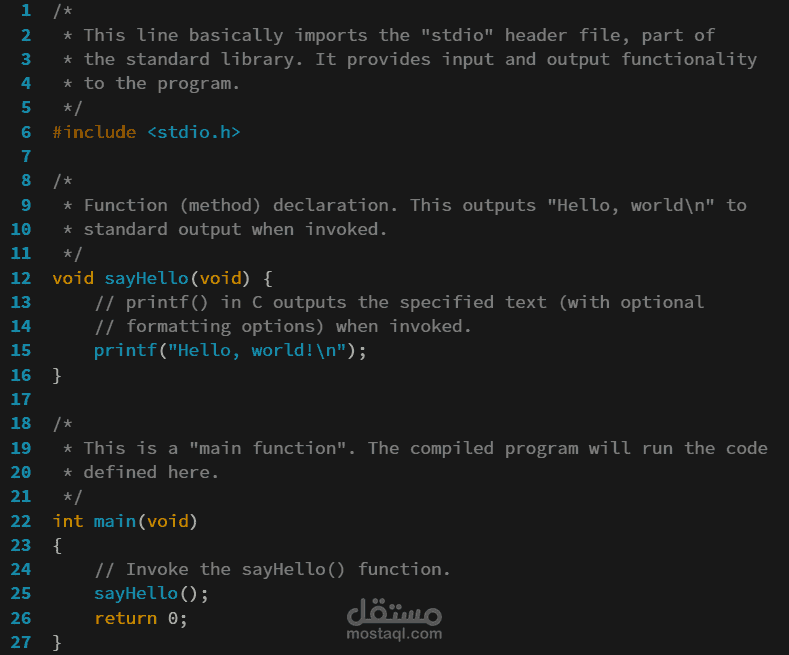Click the mostaql.com website text
The height and width of the screenshot is (655, 789).
tap(394, 633)
